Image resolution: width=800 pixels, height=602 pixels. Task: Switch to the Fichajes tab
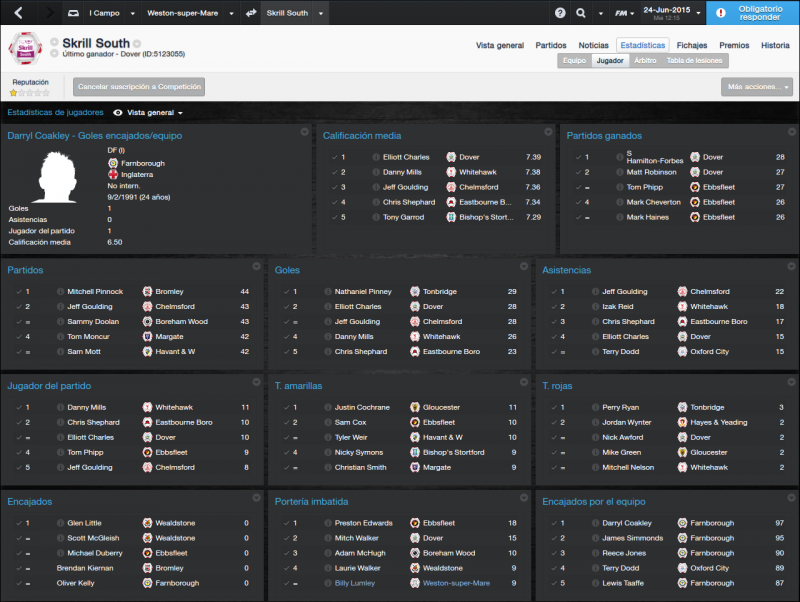(692, 45)
